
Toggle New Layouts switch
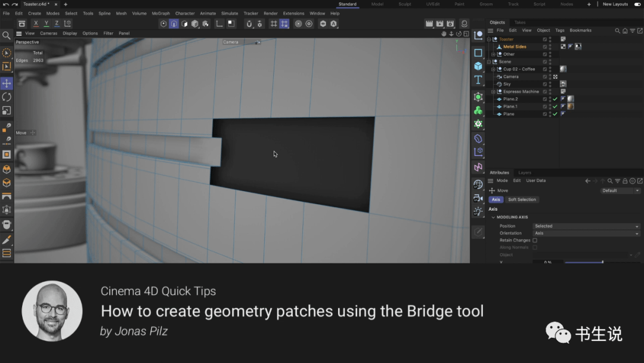click(x=637, y=4)
